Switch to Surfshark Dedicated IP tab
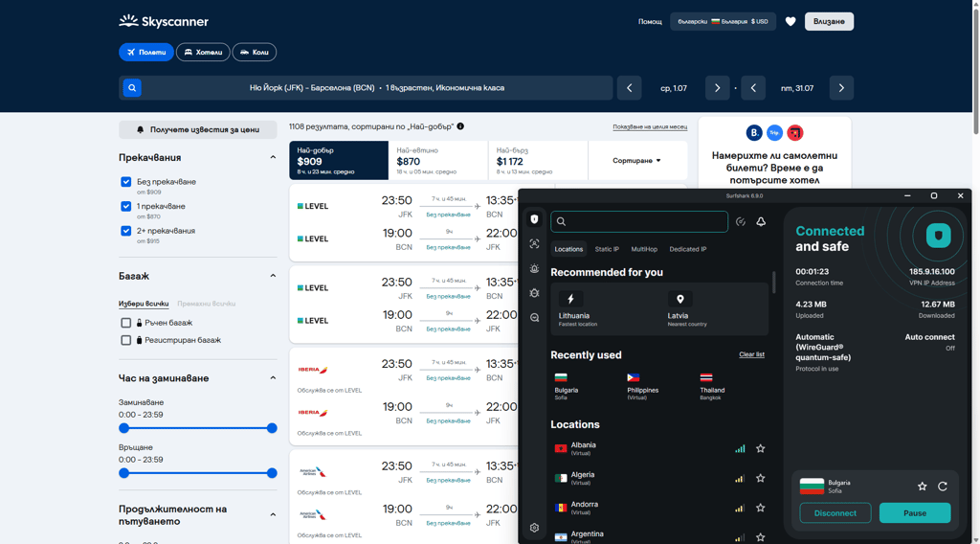The image size is (980, 544). [x=687, y=249]
